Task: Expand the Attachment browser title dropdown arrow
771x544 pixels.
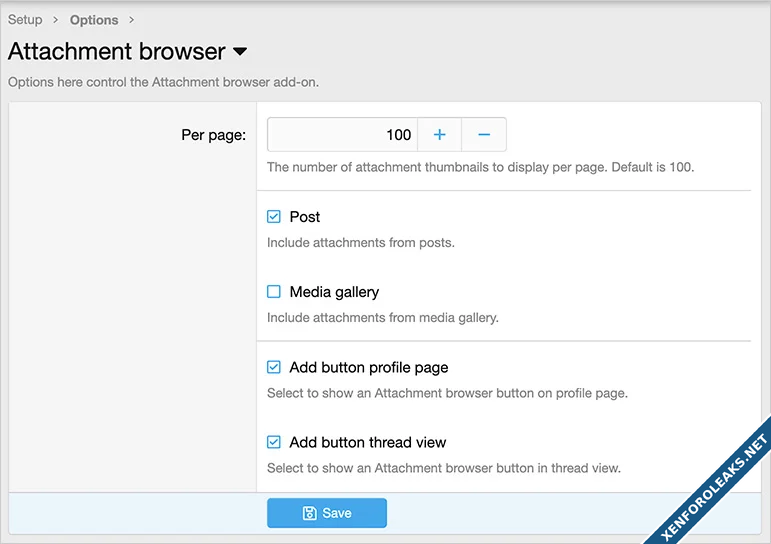Action: pyautogui.click(x=240, y=52)
